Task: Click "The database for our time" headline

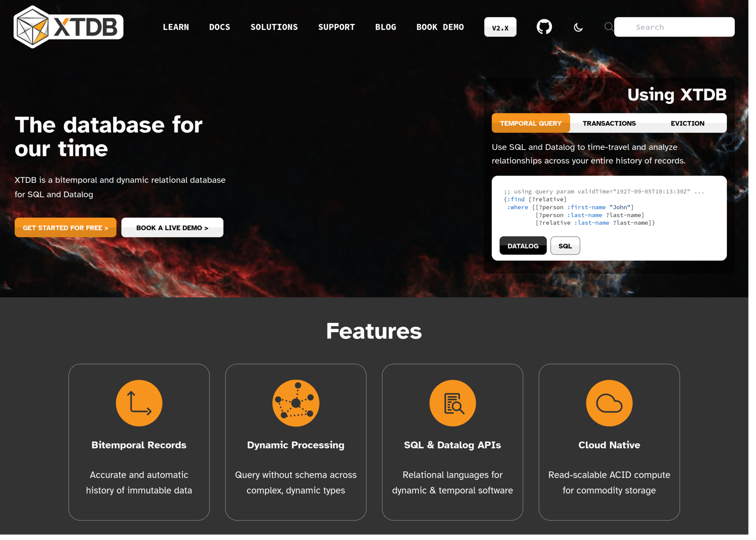Action: [x=108, y=137]
